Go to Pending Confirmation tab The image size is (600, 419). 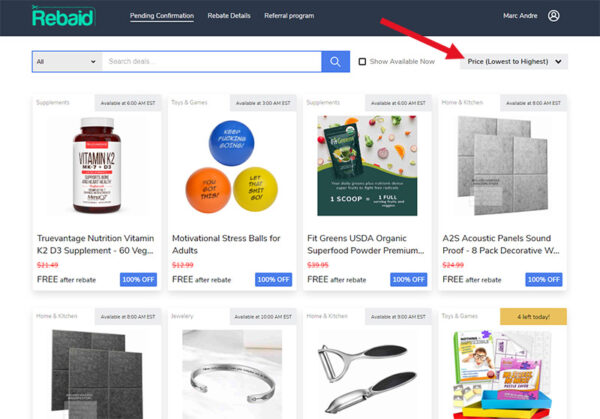point(162,16)
